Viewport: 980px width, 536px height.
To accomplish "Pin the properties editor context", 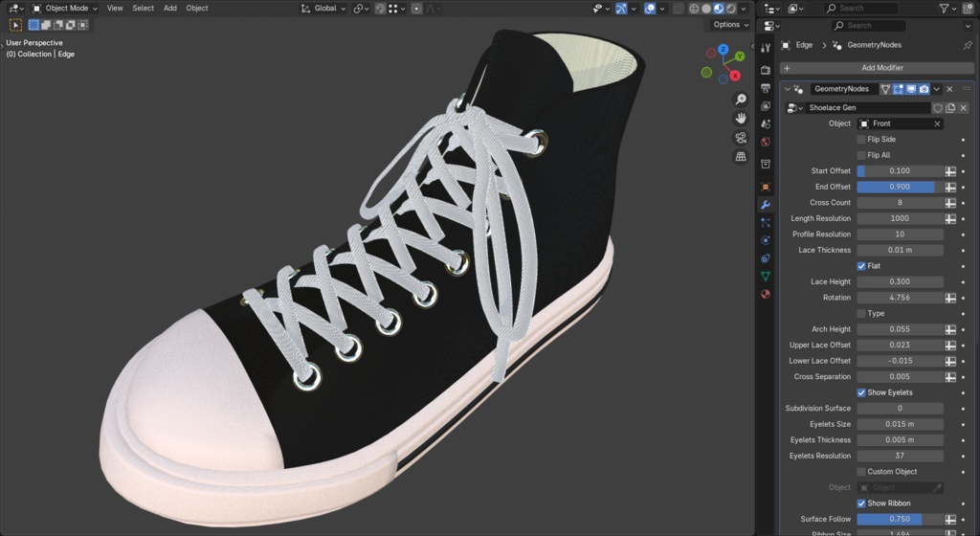I will coord(968,45).
